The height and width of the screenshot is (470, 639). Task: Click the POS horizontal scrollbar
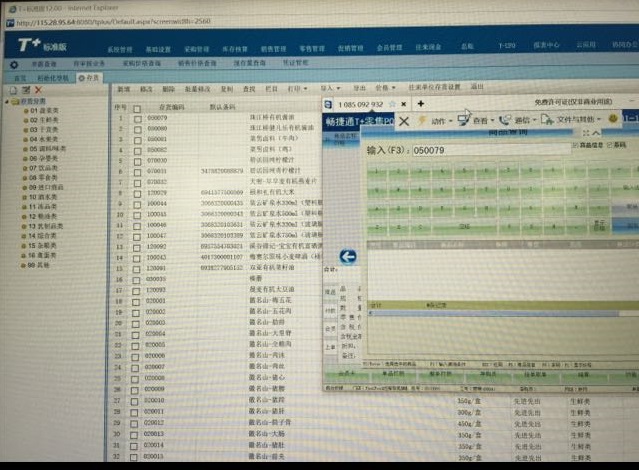[494, 313]
